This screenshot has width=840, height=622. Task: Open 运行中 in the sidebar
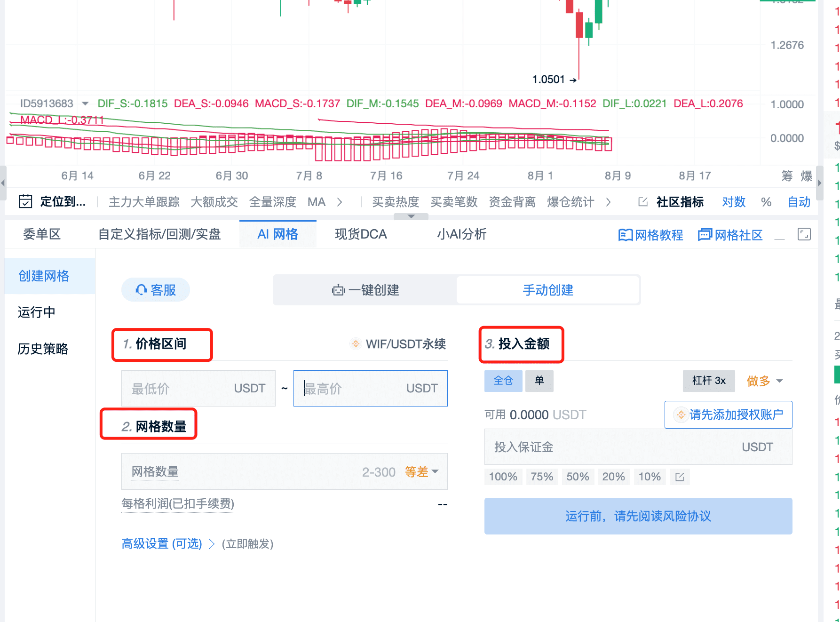coord(37,312)
